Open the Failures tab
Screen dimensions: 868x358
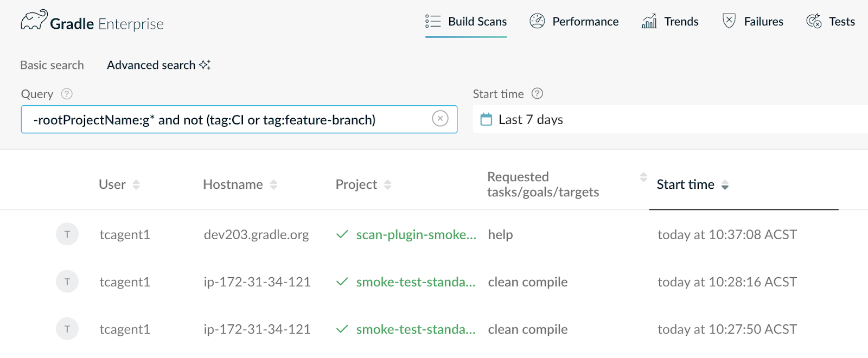click(x=753, y=22)
